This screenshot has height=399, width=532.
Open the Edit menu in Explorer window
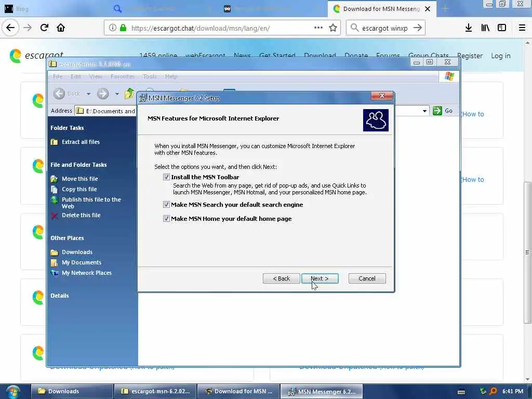coord(76,76)
